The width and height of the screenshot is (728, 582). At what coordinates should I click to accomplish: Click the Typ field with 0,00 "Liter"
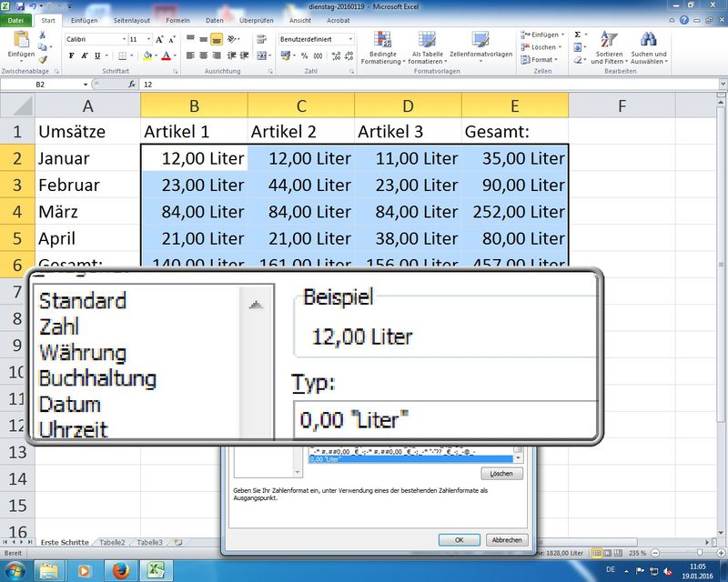446,419
